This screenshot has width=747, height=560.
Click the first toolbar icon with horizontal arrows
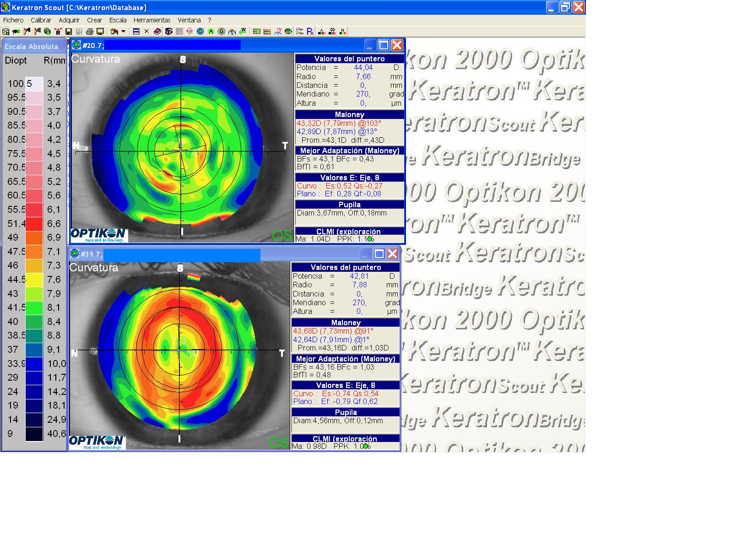pyautogui.click(x=6, y=32)
